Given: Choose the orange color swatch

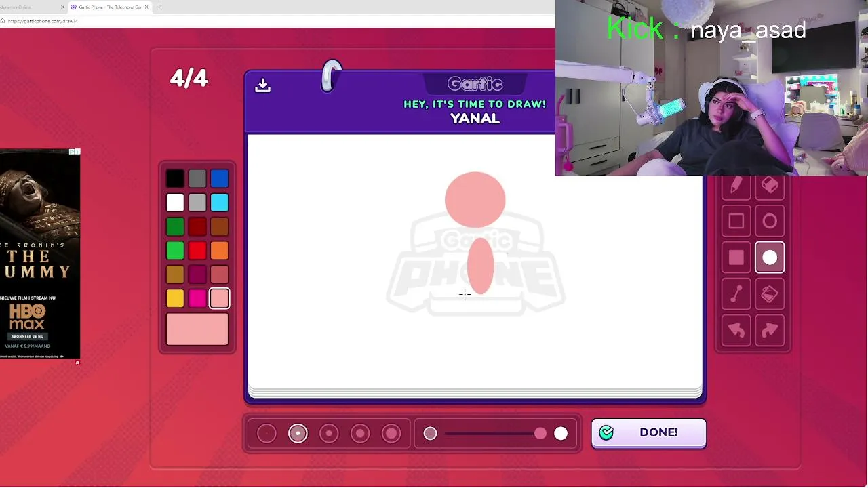Looking at the screenshot, I should click(x=219, y=251).
